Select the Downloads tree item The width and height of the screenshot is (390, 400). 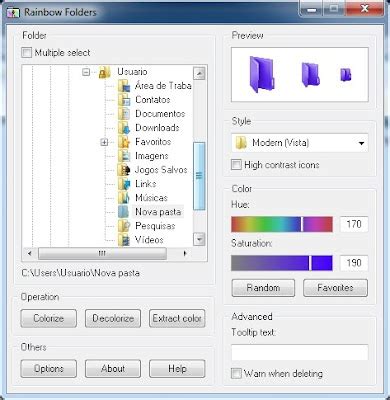click(x=157, y=128)
